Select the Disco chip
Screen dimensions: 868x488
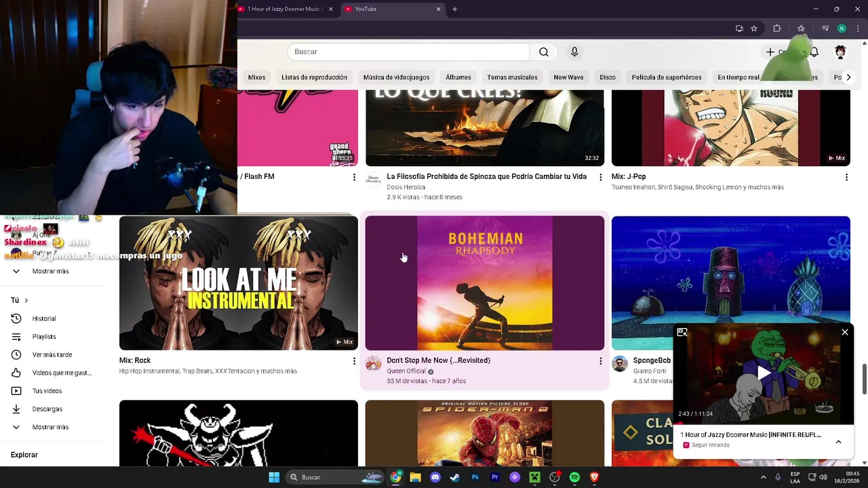pos(608,77)
